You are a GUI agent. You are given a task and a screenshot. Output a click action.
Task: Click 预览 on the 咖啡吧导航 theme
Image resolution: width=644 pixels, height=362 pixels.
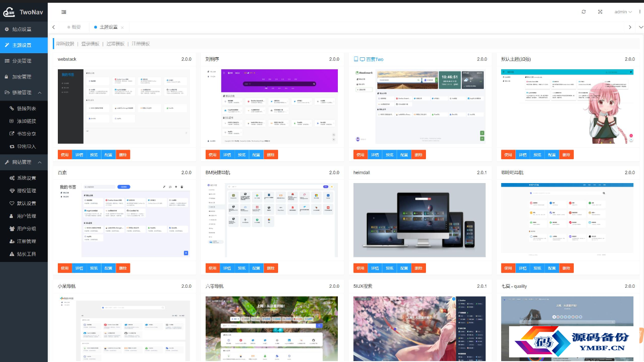click(538, 268)
